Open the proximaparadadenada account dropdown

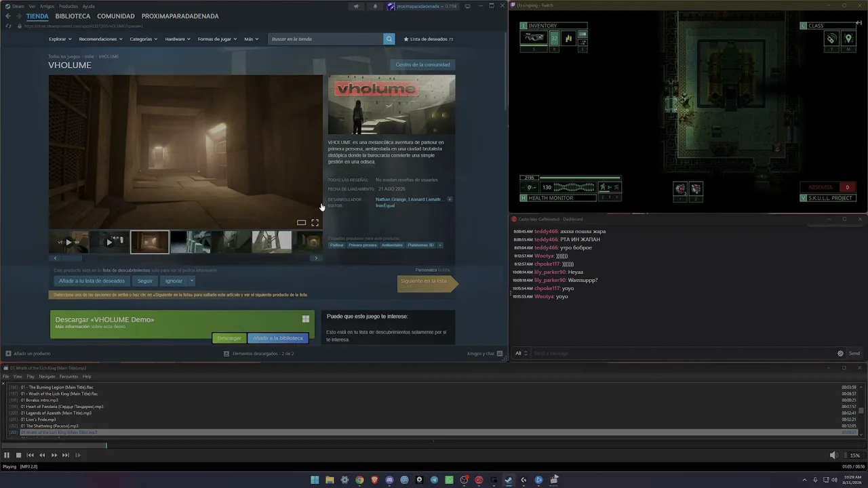422,6
